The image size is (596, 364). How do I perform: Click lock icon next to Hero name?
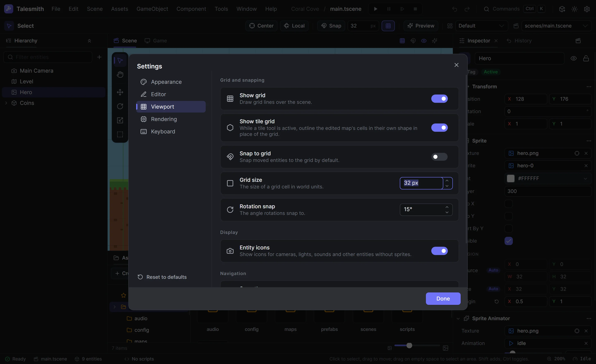(x=586, y=58)
